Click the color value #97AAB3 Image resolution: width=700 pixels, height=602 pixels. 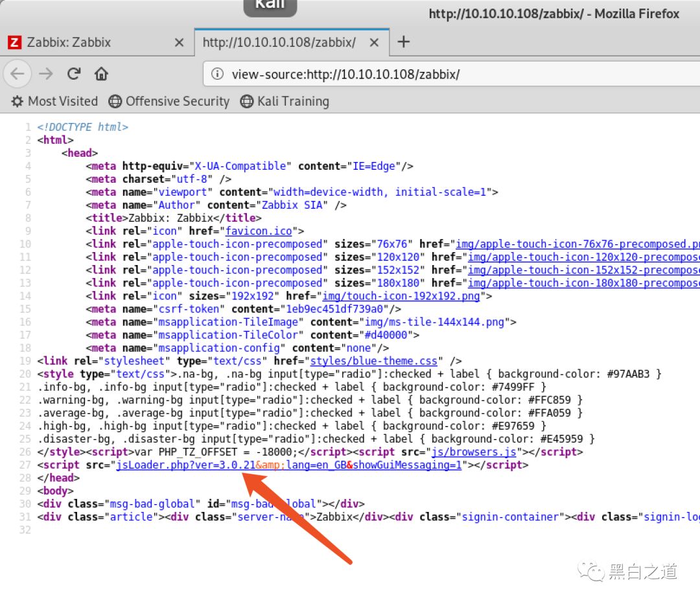click(628, 374)
